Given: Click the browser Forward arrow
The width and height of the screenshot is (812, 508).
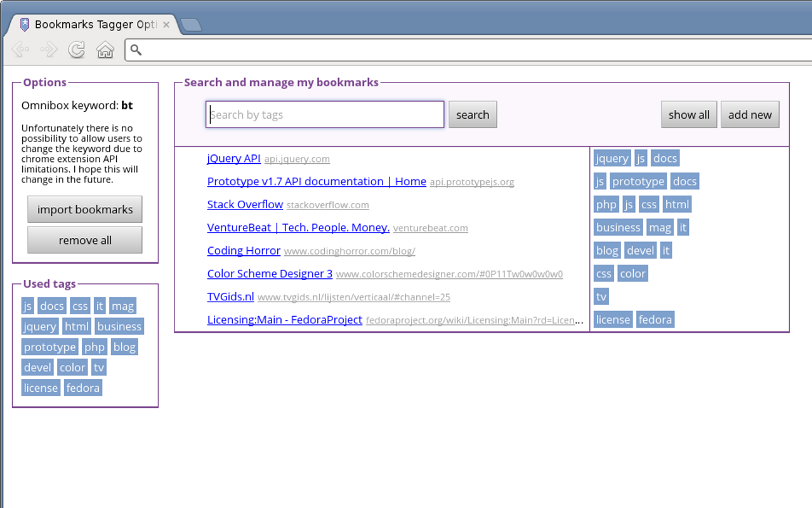Looking at the screenshot, I should click(49, 50).
